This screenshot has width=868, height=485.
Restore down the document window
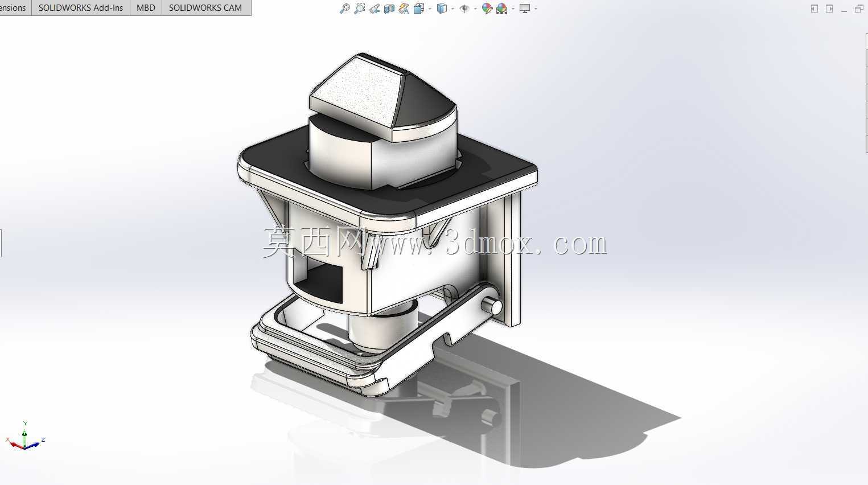tap(859, 9)
